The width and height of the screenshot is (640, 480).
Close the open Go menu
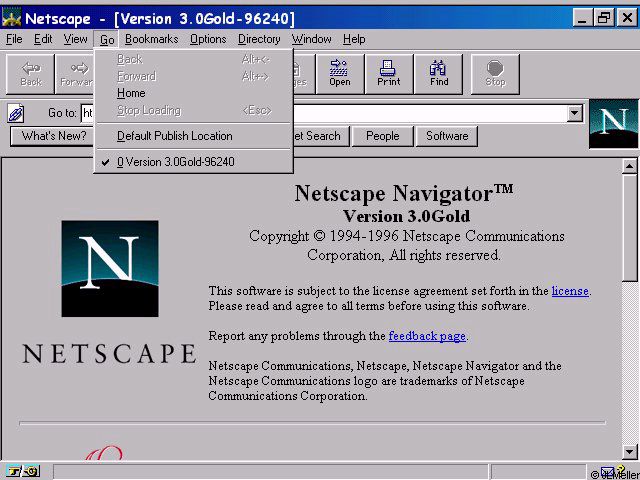coord(107,40)
